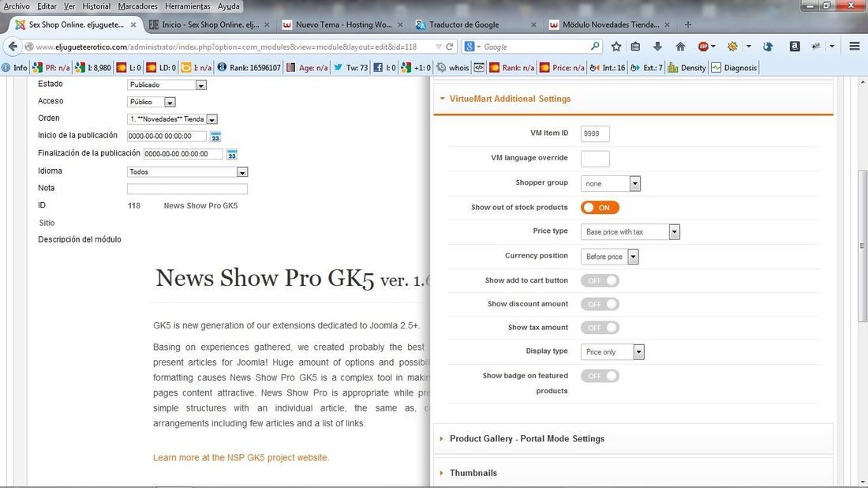Image resolution: width=868 pixels, height=488 pixels.
Task: Open the NSP GK5 project website link
Action: coord(241,457)
